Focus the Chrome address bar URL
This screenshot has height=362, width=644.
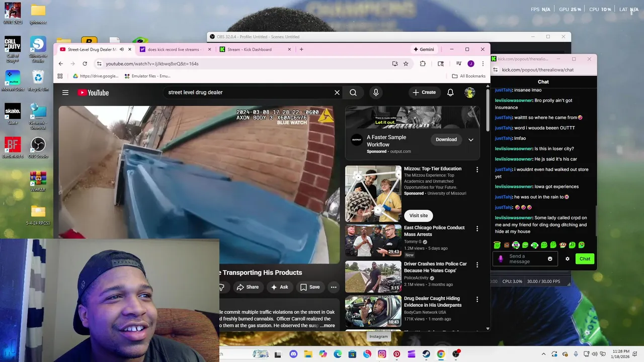click(x=152, y=64)
